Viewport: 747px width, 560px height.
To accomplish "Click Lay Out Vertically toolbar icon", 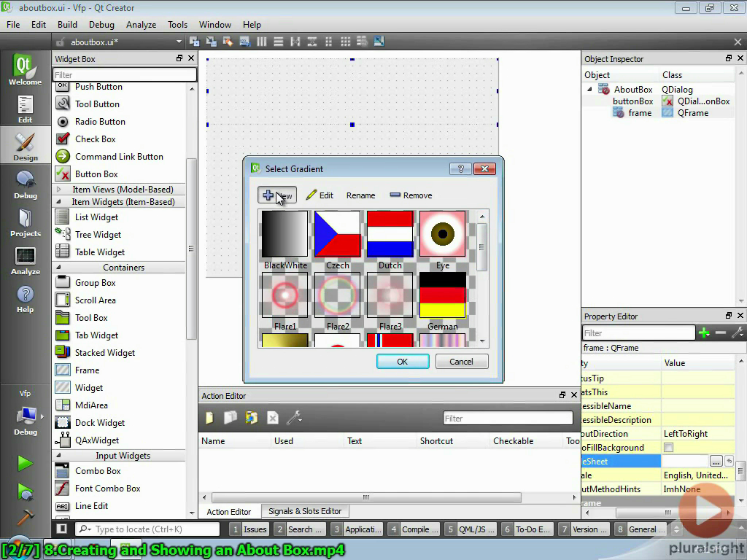I will (x=278, y=42).
